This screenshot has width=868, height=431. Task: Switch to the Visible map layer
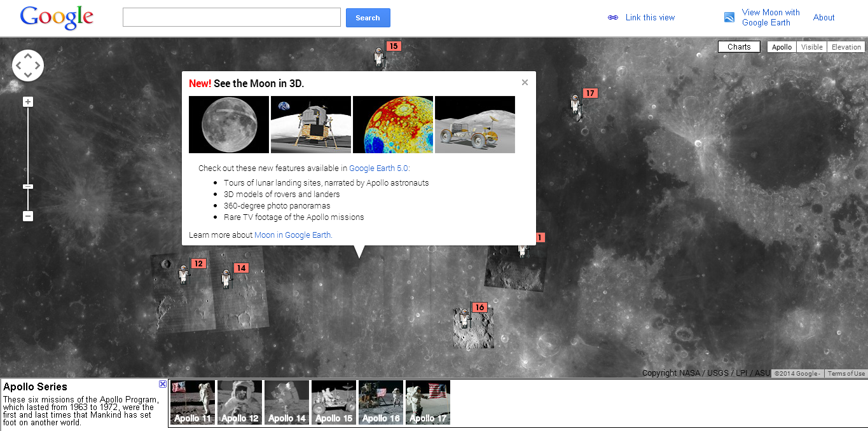(811, 47)
